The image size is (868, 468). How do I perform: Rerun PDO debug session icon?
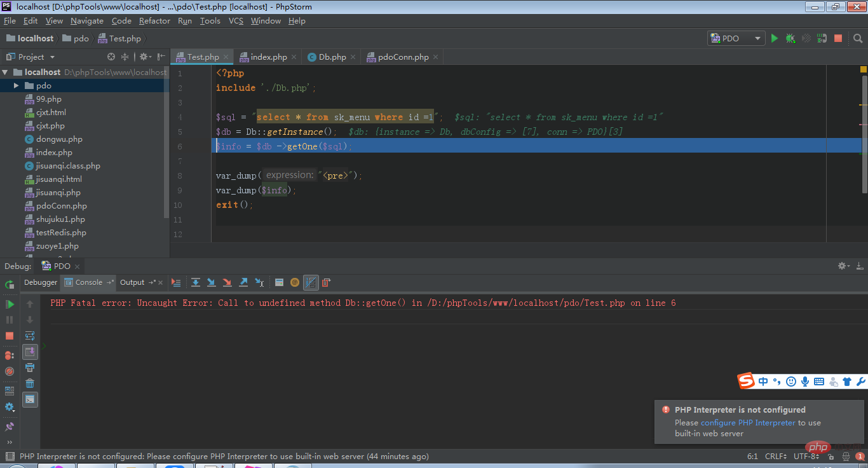[x=10, y=284]
